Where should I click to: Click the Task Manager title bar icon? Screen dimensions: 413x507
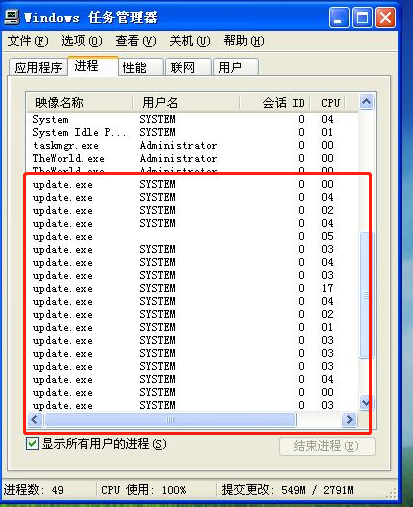pos(11,17)
